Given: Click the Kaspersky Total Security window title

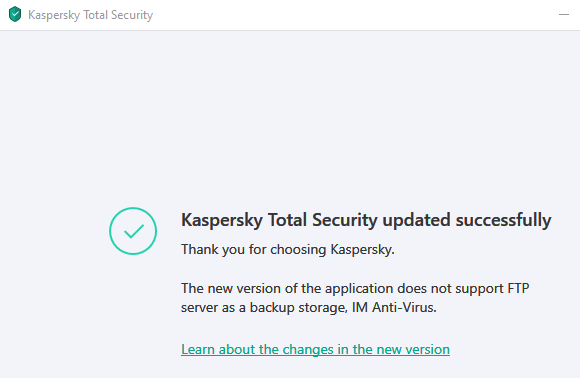Looking at the screenshot, I should tap(91, 15).
